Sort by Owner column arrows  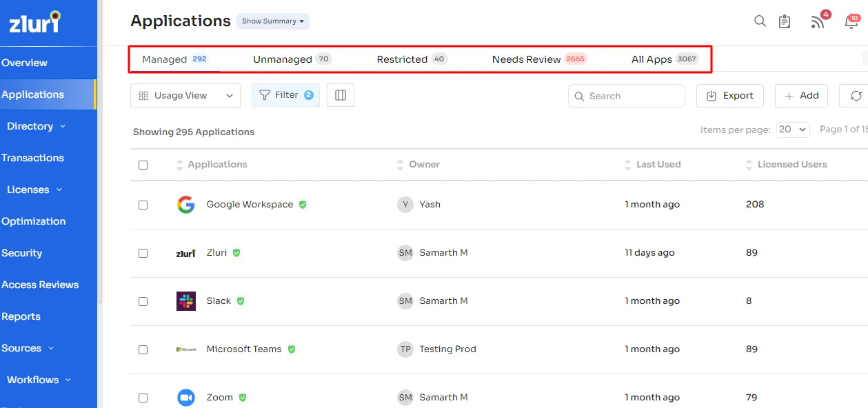point(401,165)
